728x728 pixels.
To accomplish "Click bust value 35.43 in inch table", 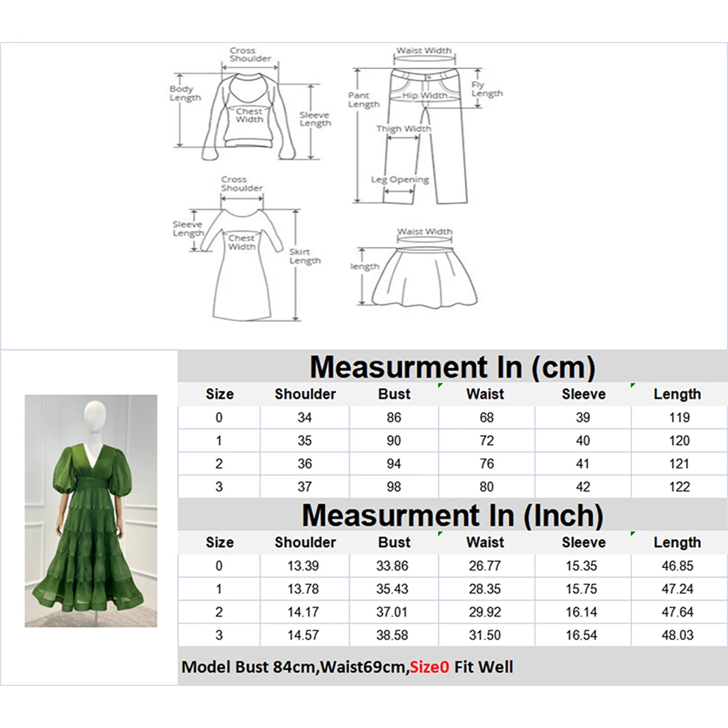I will (x=392, y=589).
